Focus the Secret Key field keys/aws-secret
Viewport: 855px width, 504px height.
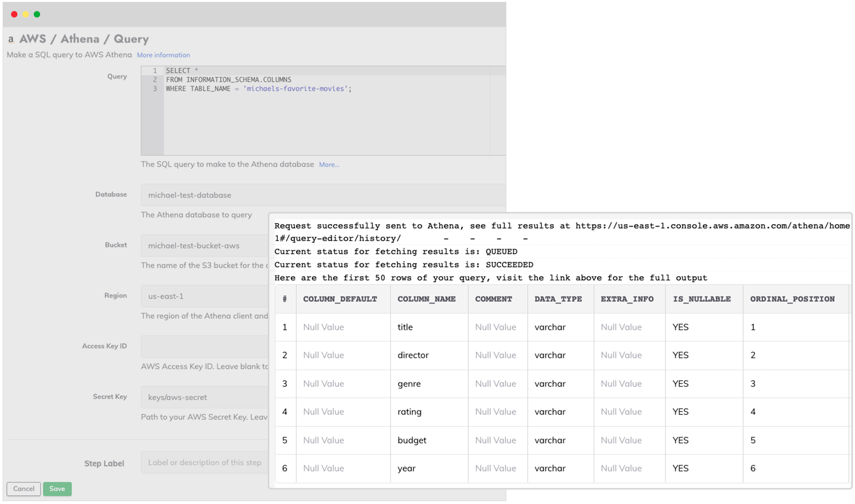click(x=205, y=397)
